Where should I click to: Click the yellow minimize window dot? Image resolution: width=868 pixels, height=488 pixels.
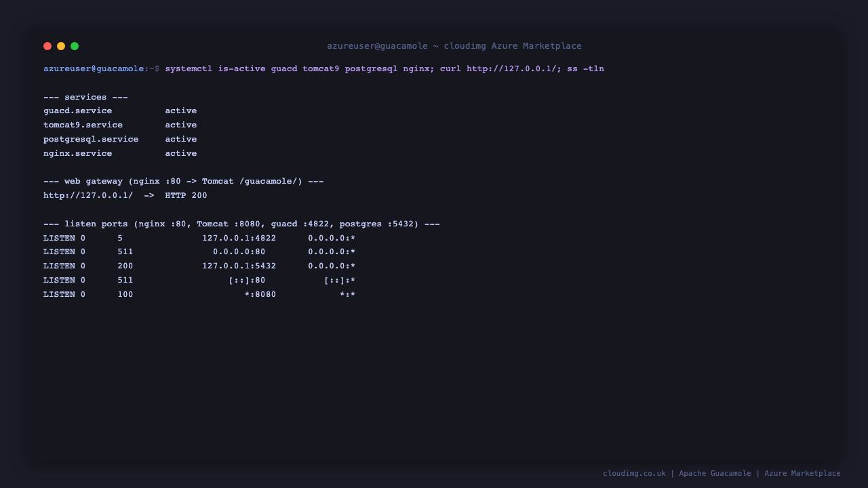coord(61,46)
